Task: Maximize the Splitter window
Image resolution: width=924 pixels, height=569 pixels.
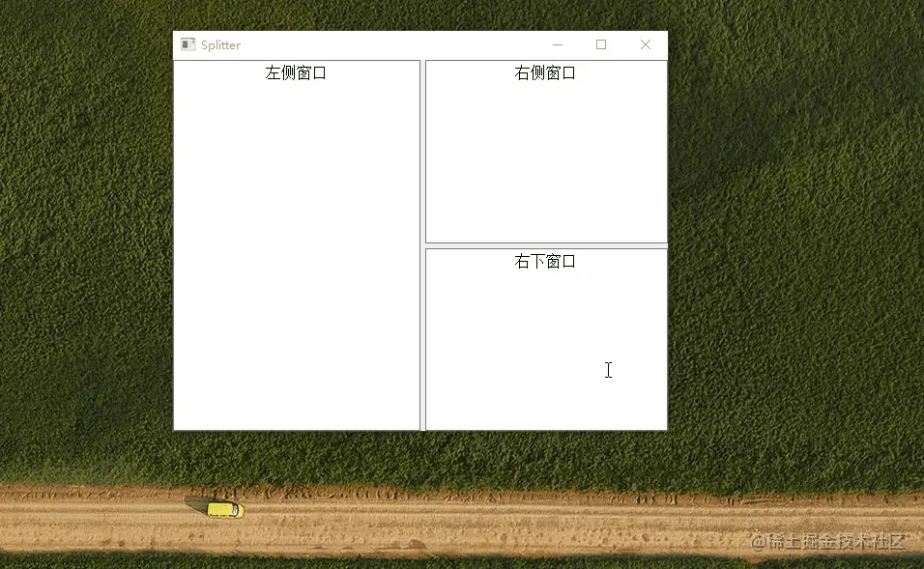Action: pos(601,44)
